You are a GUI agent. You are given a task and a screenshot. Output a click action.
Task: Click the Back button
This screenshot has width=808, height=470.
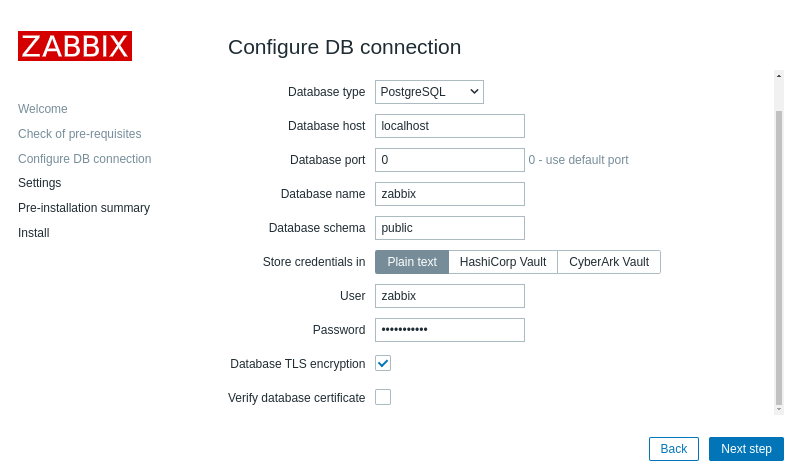pyautogui.click(x=674, y=449)
